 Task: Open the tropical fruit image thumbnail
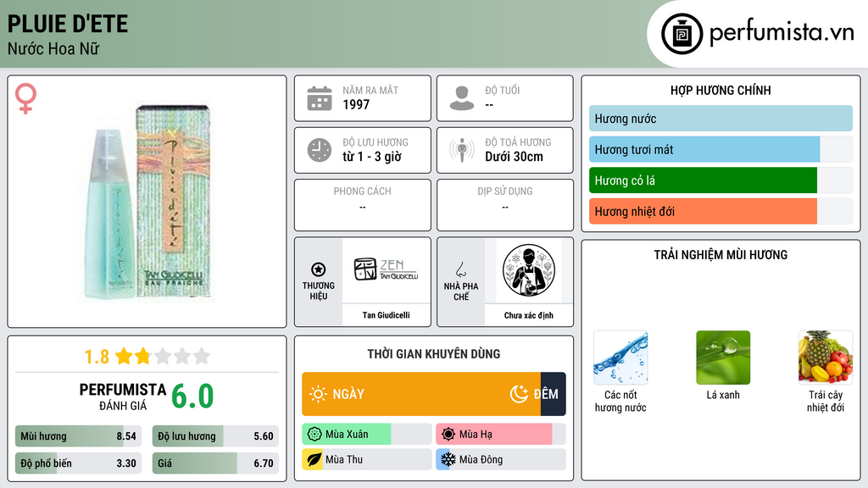[x=826, y=358]
